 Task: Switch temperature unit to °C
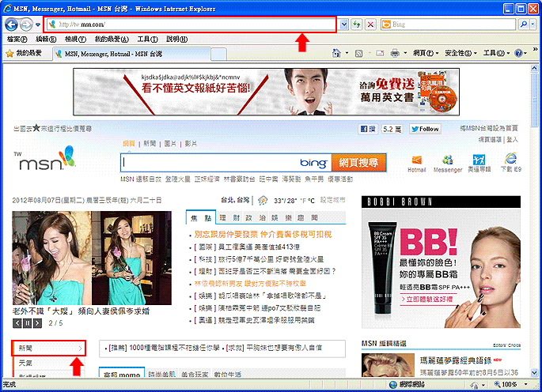tap(311, 201)
